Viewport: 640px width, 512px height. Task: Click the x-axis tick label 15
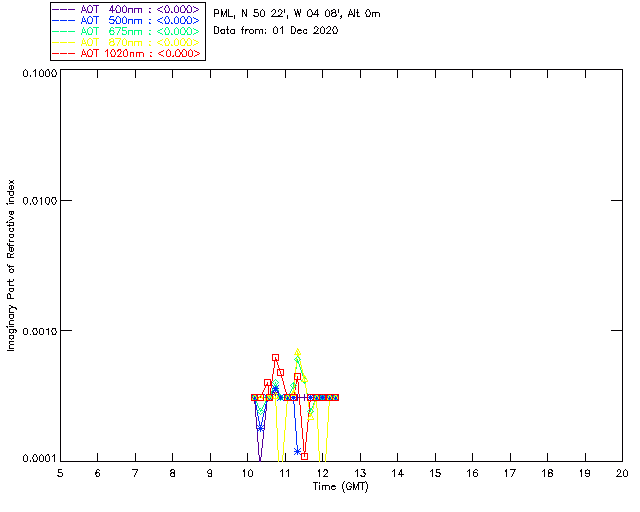click(x=435, y=473)
